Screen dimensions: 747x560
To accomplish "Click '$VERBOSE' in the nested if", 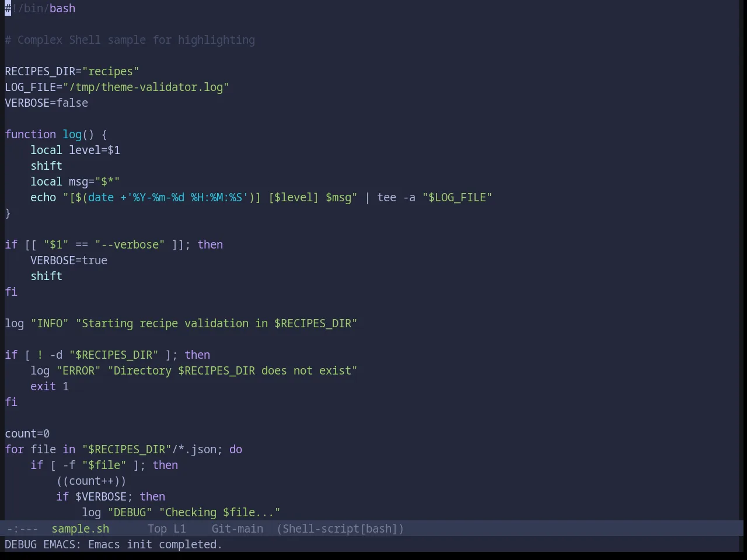I will pos(101,496).
